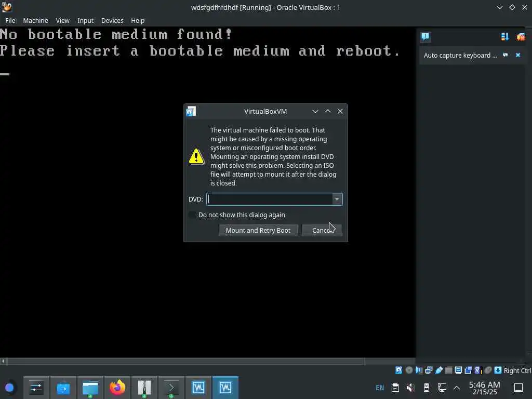The height and width of the screenshot is (399, 532).
Task: Click the keyboard capture host key icon
Action: (x=498, y=370)
